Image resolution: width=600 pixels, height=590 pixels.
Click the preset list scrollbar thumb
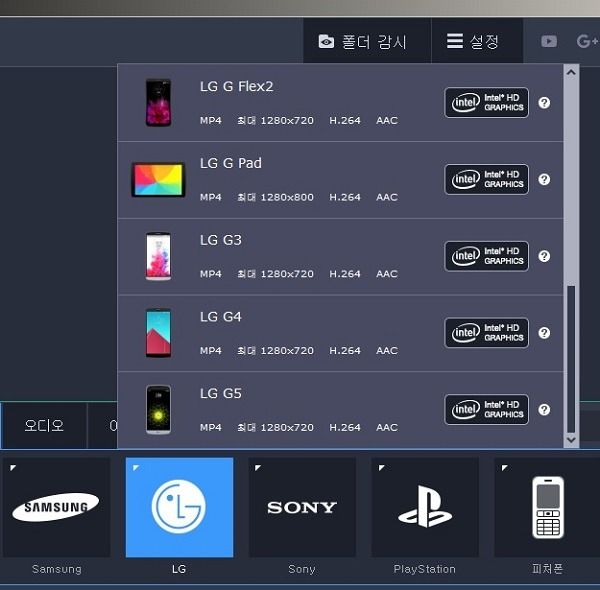(x=571, y=359)
